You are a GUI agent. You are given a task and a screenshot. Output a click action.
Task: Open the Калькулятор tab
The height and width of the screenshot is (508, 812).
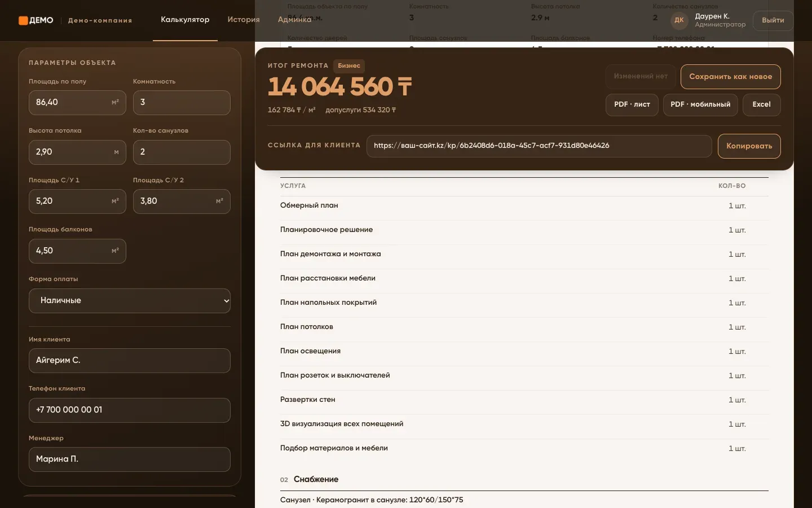click(x=185, y=20)
